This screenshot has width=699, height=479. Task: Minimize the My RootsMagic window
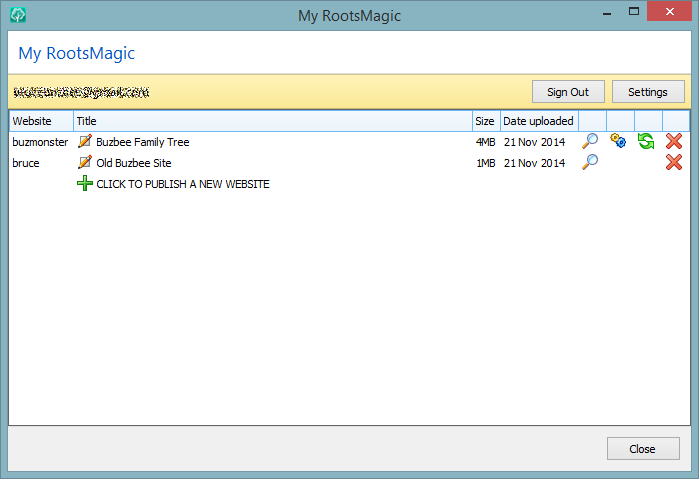(x=607, y=13)
